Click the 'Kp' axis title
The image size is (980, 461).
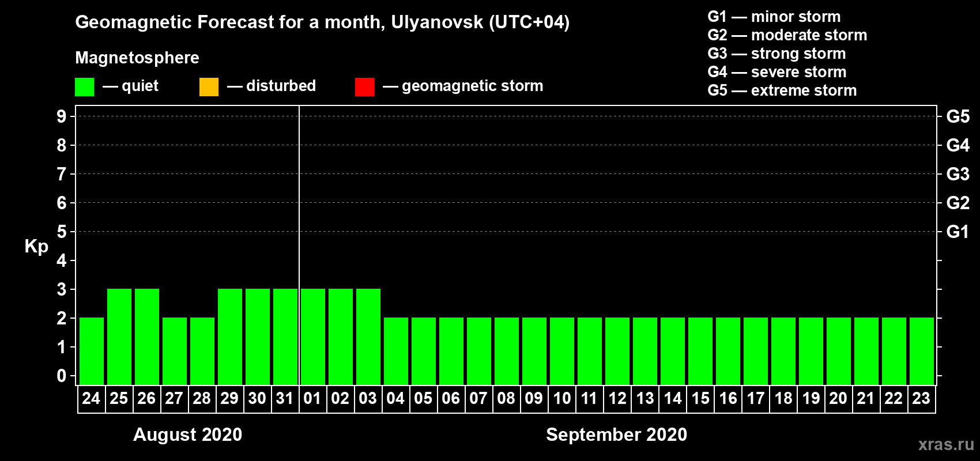[36, 247]
